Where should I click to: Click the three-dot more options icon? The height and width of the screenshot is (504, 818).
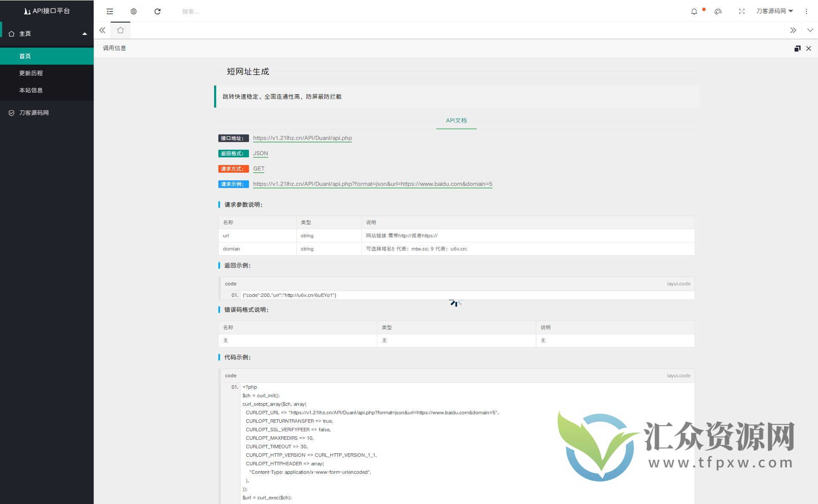coord(806,11)
